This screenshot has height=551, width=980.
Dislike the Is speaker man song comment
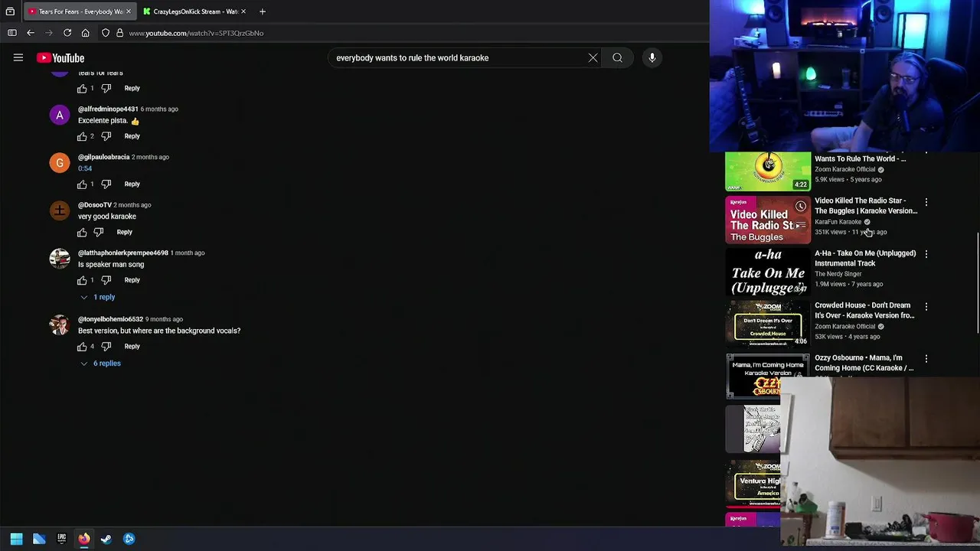coord(106,280)
